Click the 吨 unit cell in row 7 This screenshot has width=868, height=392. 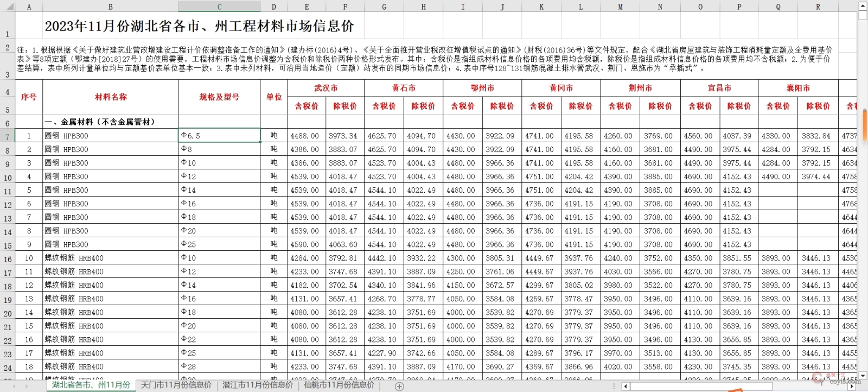[x=274, y=136]
